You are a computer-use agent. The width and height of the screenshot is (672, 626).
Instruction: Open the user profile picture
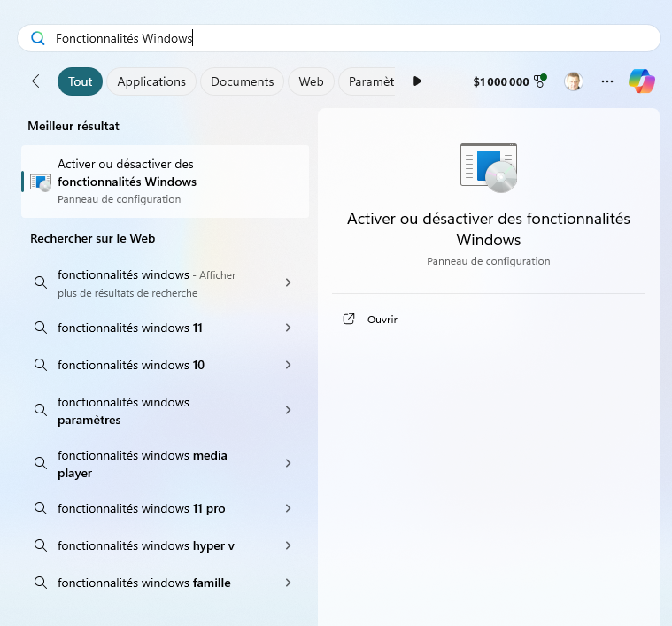574,81
